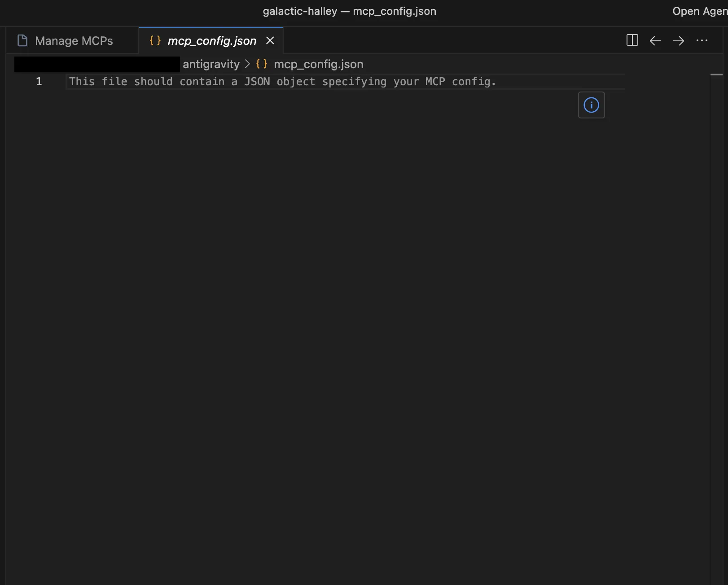This screenshot has width=728, height=585.
Task: Click the blue info circle icon
Action: coord(591,105)
